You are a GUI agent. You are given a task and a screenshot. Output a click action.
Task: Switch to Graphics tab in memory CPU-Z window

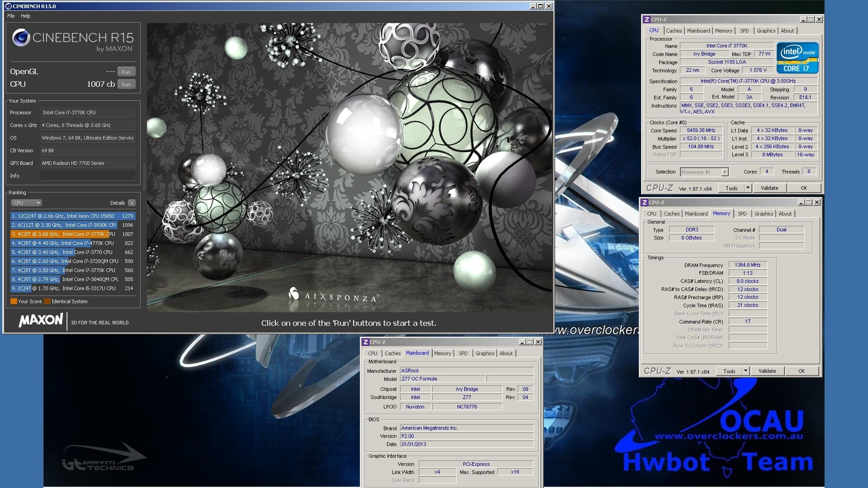click(x=764, y=214)
